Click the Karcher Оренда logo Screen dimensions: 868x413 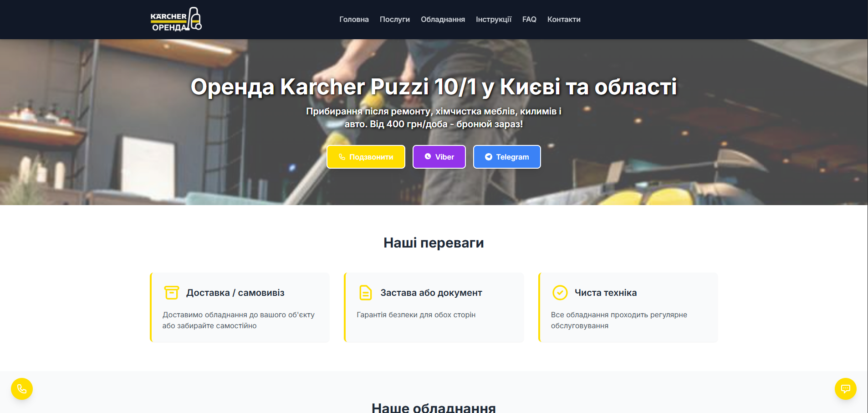click(x=176, y=20)
